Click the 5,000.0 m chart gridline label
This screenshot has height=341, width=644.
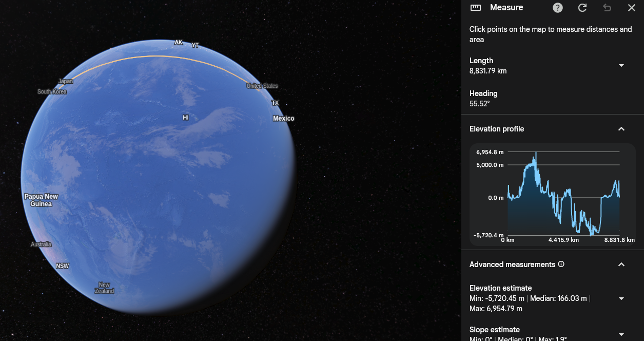tap(490, 165)
